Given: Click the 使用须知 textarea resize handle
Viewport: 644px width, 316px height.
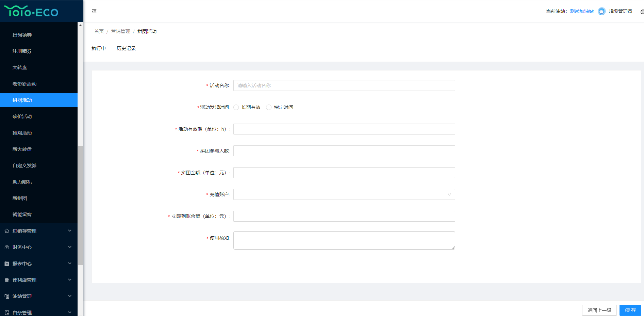Looking at the screenshot, I should 453,248.
